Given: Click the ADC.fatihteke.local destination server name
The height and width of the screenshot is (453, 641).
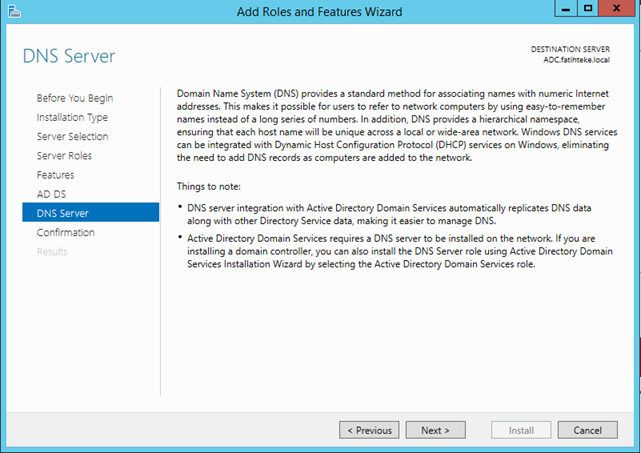Looking at the screenshot, I should (576, 60).
